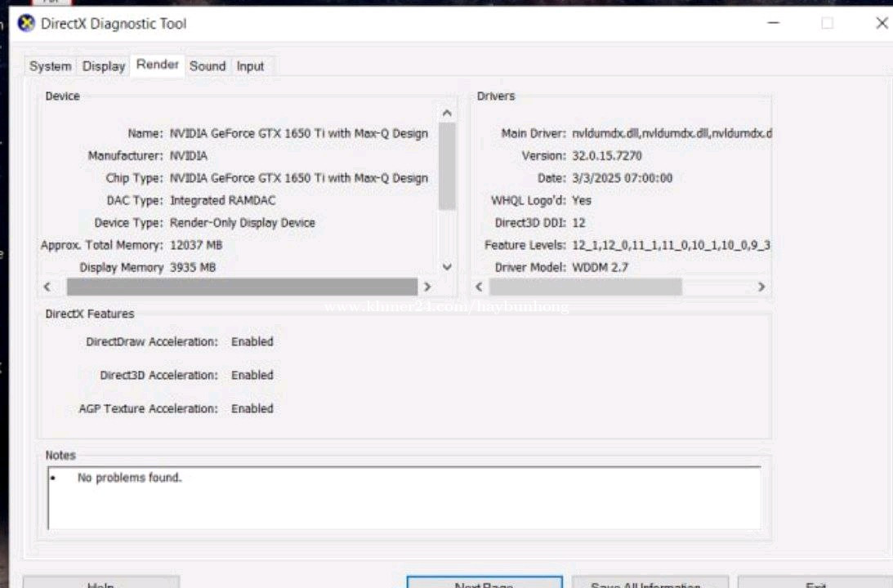Click the Device list scroll-up arrow

point(447,114)
